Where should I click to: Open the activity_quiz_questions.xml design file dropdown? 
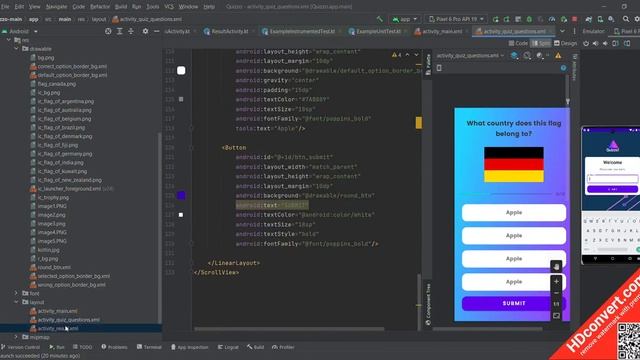[470, 56]
